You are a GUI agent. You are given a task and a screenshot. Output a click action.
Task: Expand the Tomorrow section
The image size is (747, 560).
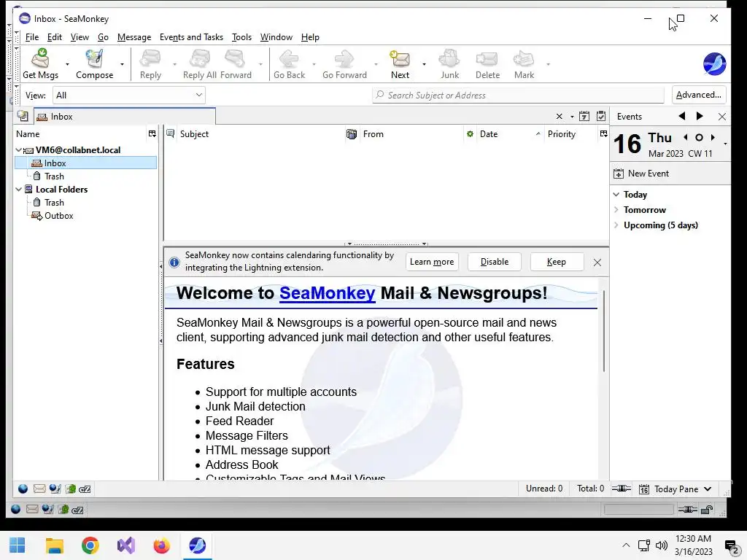(x=616, y=209)
